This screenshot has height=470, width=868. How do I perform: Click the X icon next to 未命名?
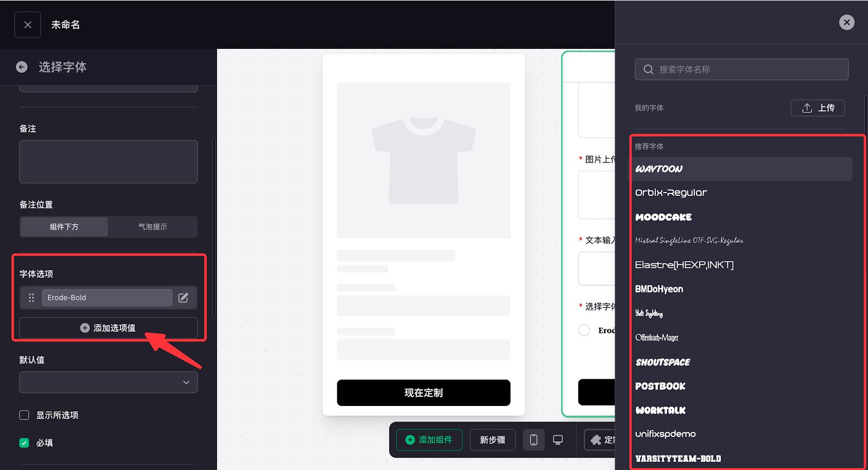[28, 25]
